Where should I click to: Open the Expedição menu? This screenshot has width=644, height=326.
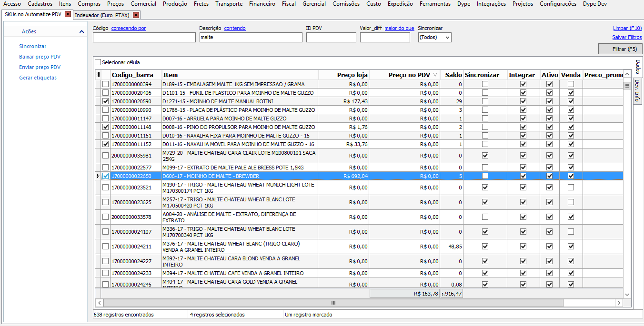pos(400,4)
